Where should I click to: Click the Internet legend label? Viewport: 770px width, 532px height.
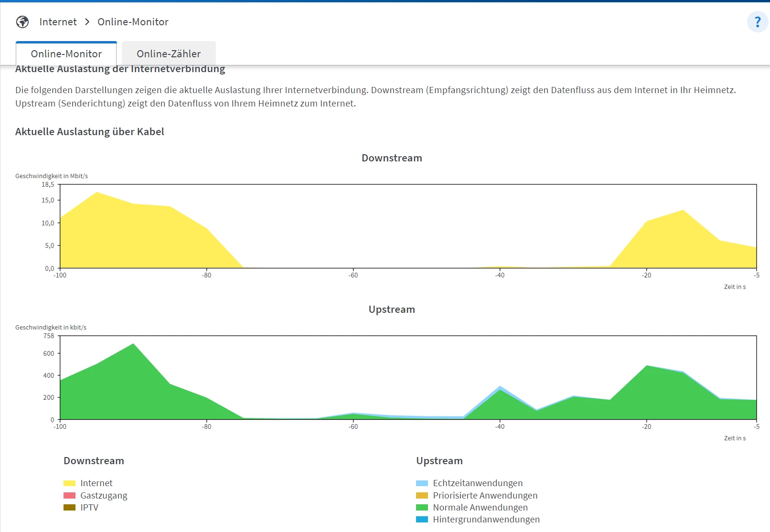(96, 483)
